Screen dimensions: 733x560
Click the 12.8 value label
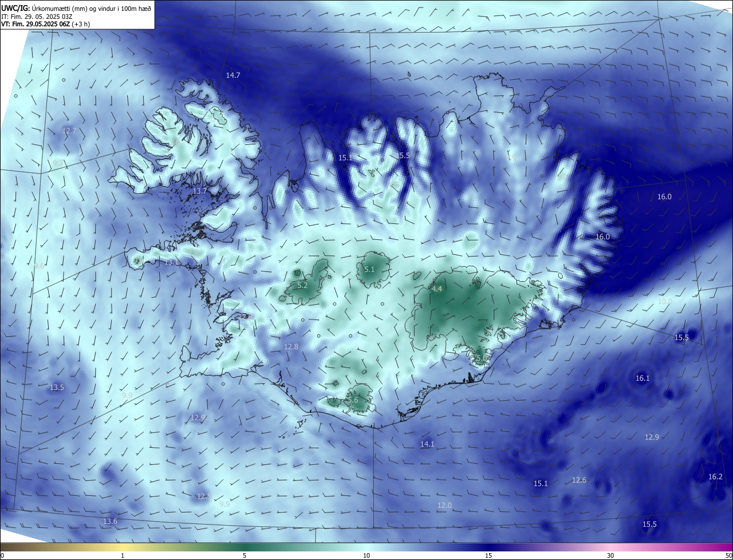[291, 347]
